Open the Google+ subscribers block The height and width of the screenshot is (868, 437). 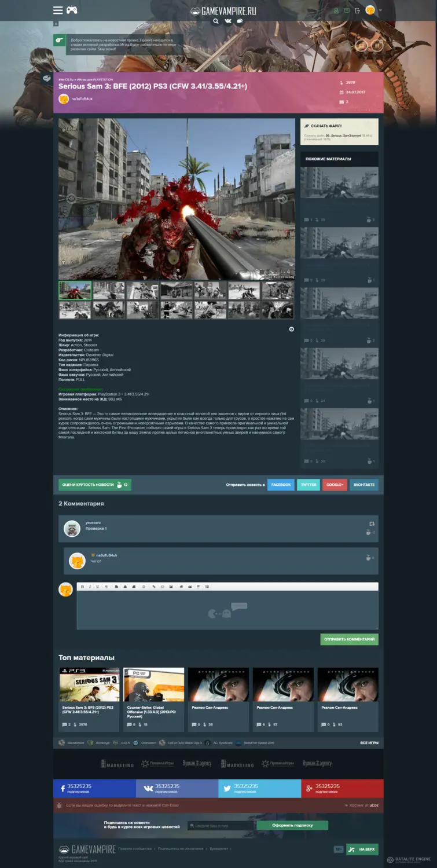point(342,789)
